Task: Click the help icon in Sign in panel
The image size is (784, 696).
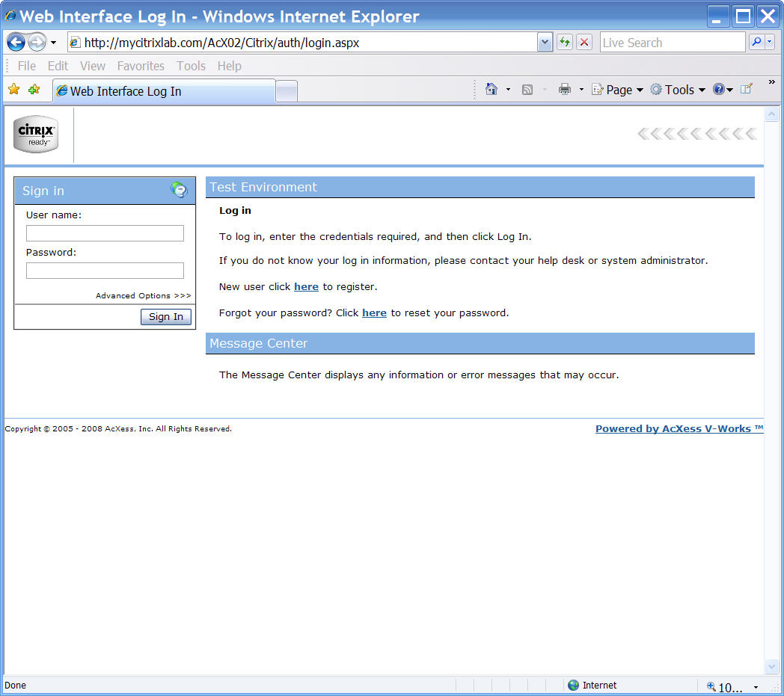Action: pos(179,190)
